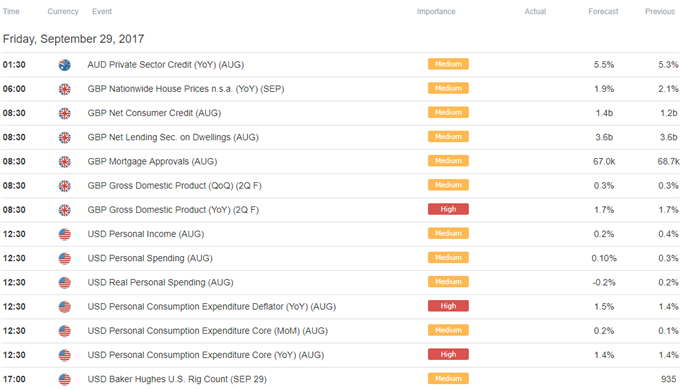The width and height of the screenshot is (680, 389).
Task: Click forecast value 1.5% for PCE Deflator
Action: coord(604,307)
